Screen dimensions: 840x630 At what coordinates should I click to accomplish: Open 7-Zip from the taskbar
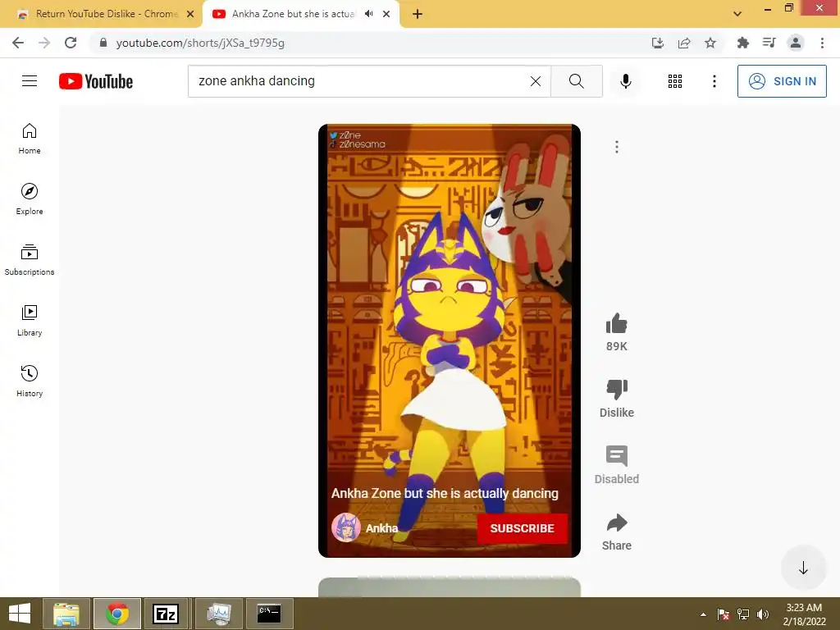coord(166,614)
